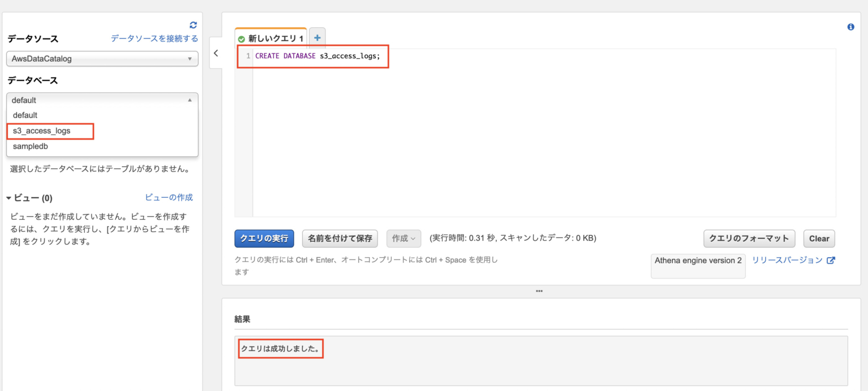Click 名前を付けて保存 to save the query

340,238
